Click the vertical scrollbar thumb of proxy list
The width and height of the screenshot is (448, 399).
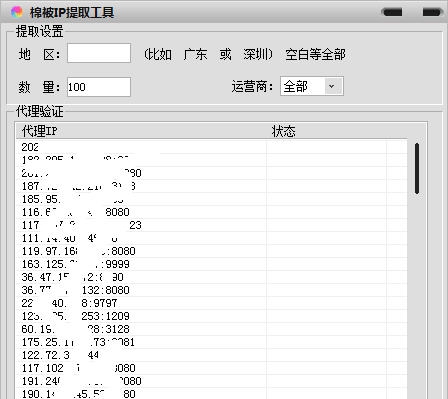click(417, 168)
